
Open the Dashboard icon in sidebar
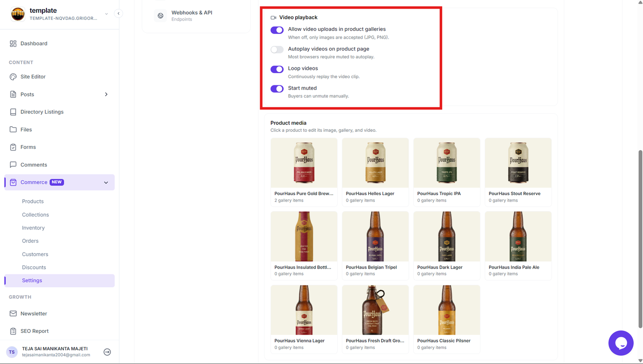[x=13, y=44]
